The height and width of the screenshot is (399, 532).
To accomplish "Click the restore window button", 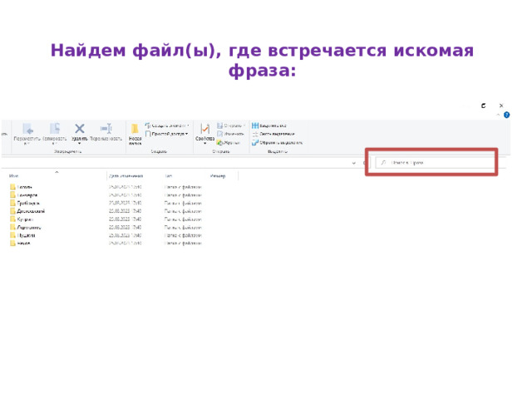I will pos(484,106).
